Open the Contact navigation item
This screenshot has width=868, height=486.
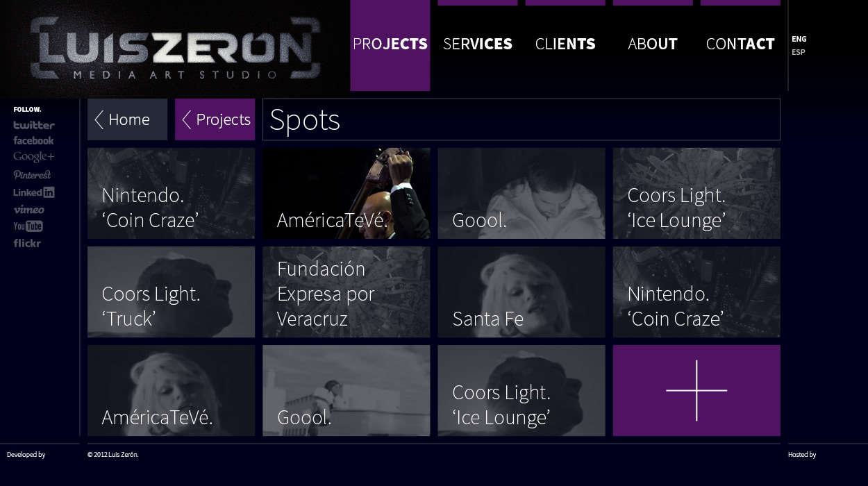point(740,45)
